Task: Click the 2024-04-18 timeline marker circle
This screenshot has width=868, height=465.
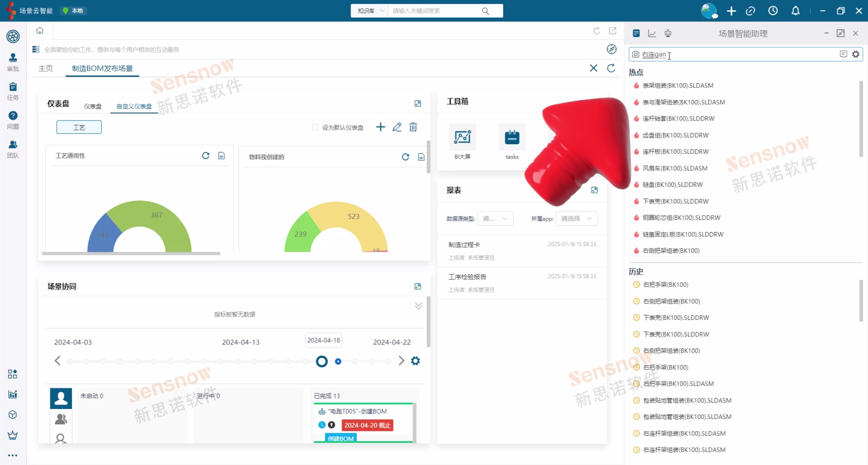Action: tap(322, 361)
